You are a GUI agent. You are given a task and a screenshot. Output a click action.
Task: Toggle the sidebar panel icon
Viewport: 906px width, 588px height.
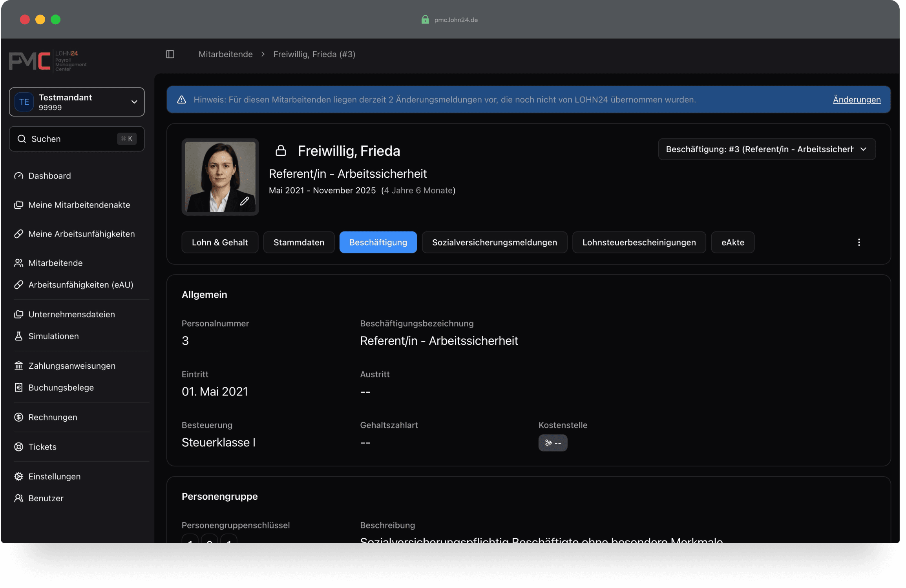click(x=170, y=54)
